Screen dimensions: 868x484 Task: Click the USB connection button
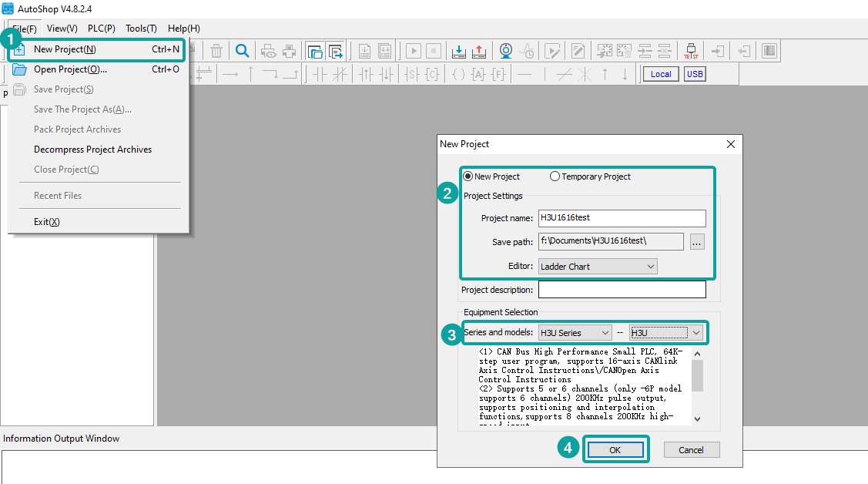click(x=695, y=74)
